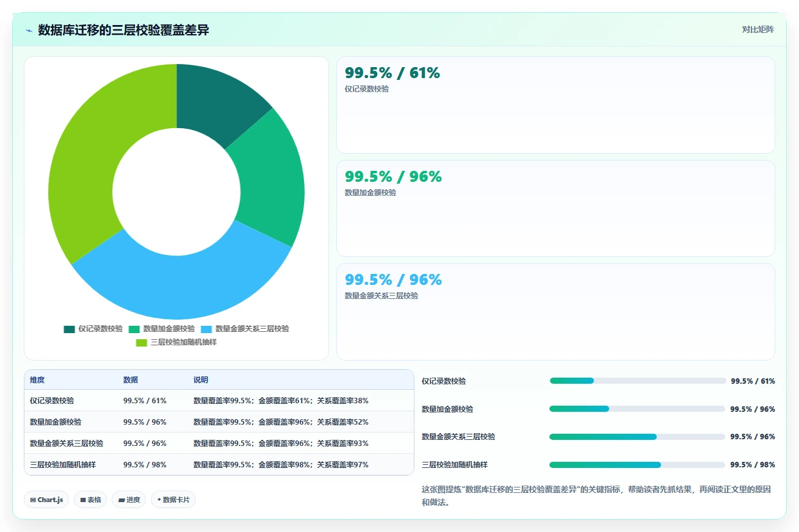Toggle 数量金额关系三层校验 legend swatch
Viewport: 799px width, 532px height.
point(206,329)
